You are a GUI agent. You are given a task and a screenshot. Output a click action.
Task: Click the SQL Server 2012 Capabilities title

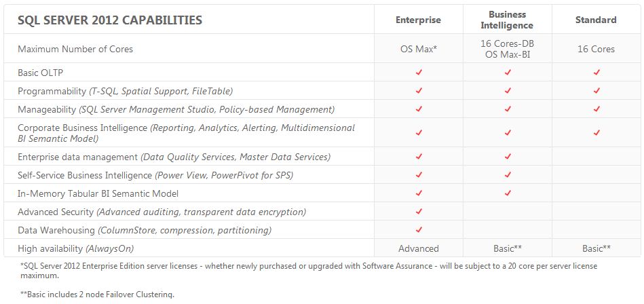tap(110, 20)
